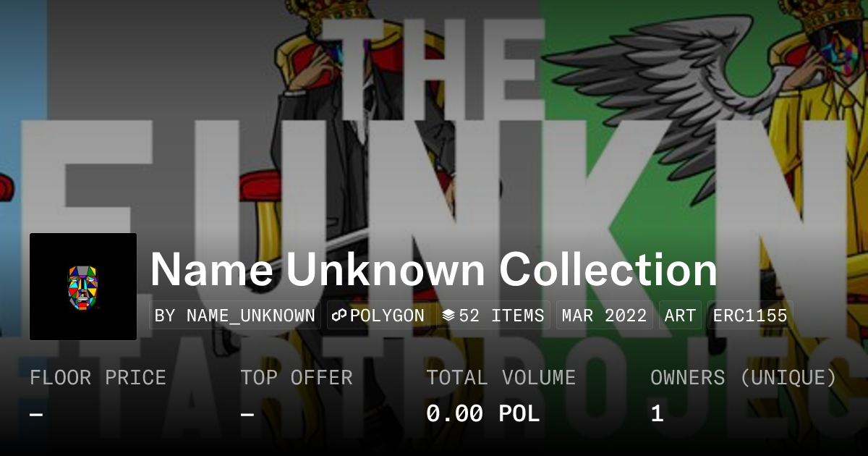Click the ERC1155 token standard badge
This screenshot has width=868, height=456.
tap(750, 316)
